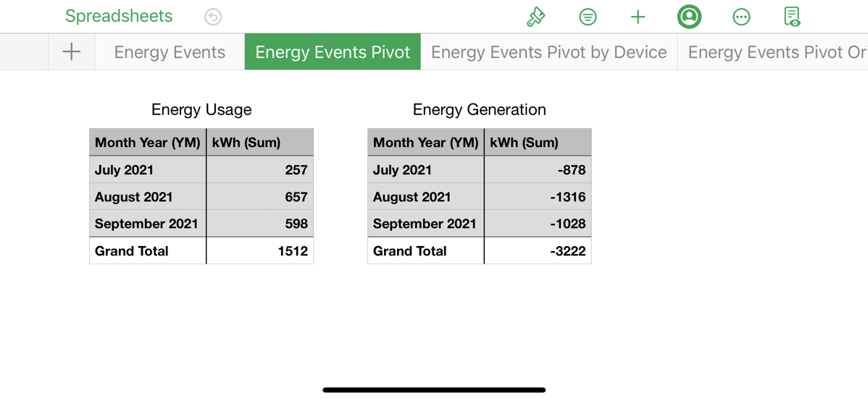Tap the reading view document icon

[792, 17]
